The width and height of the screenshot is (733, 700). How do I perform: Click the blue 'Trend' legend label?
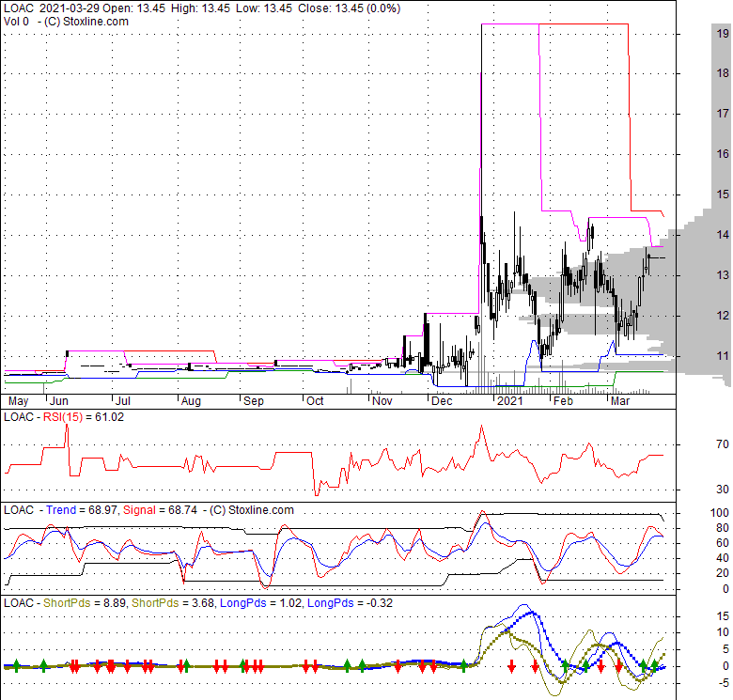61,510
